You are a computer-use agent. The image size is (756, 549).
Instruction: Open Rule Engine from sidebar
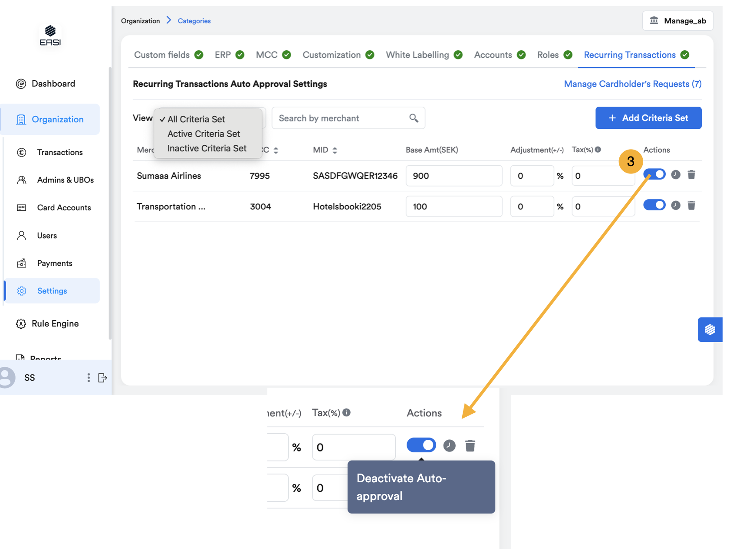click(x=55, y=324)
